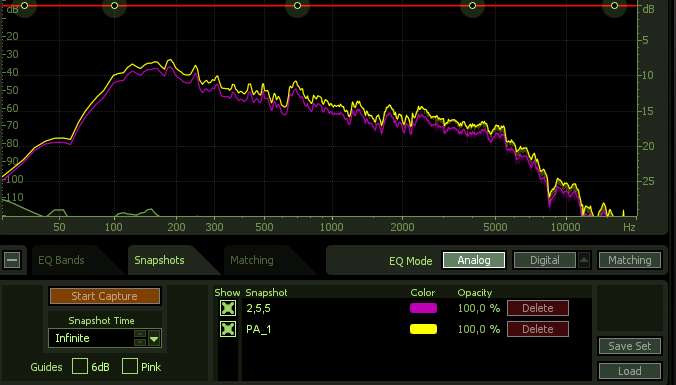Enable the Pink guide checkbox
Viewport: 676px width, 385px height.
[130, 366]
